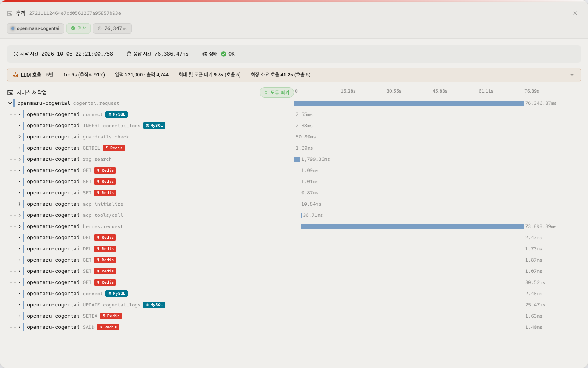Click the 30.52ms duration value
This screenshot has height=368, width=588.
pyautogui.click(x=535, y=282)
